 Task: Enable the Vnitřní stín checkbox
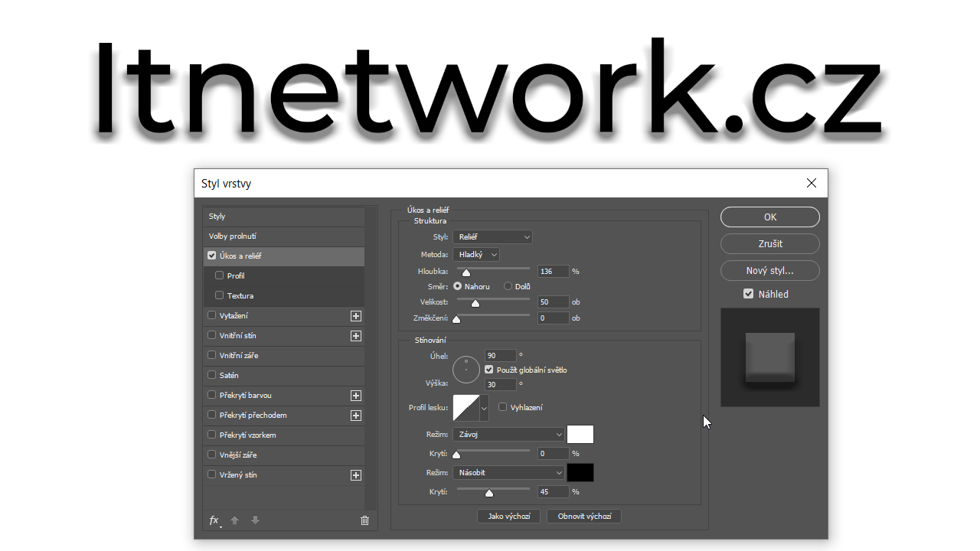212,335
